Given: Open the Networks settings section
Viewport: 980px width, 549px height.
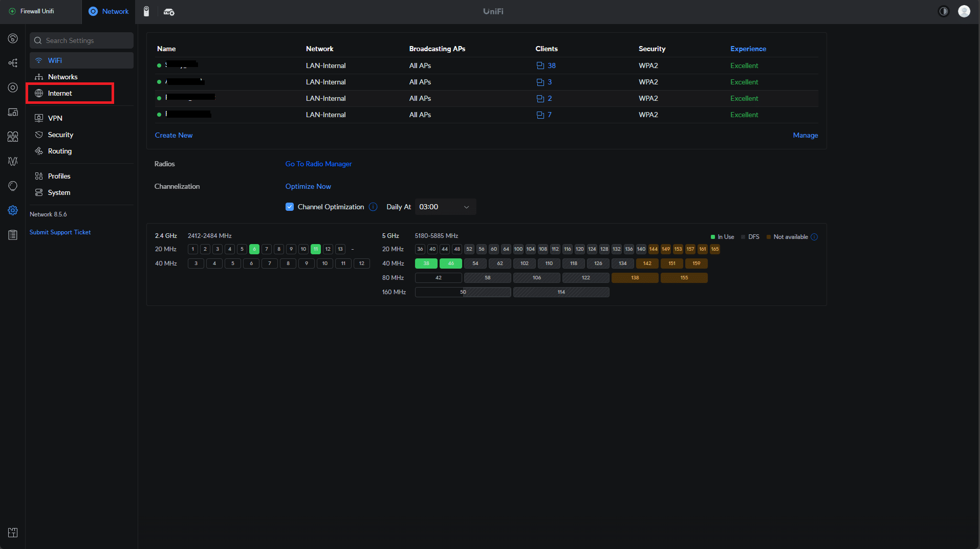Looking at the screenshot, I should (x=81, y=77).
